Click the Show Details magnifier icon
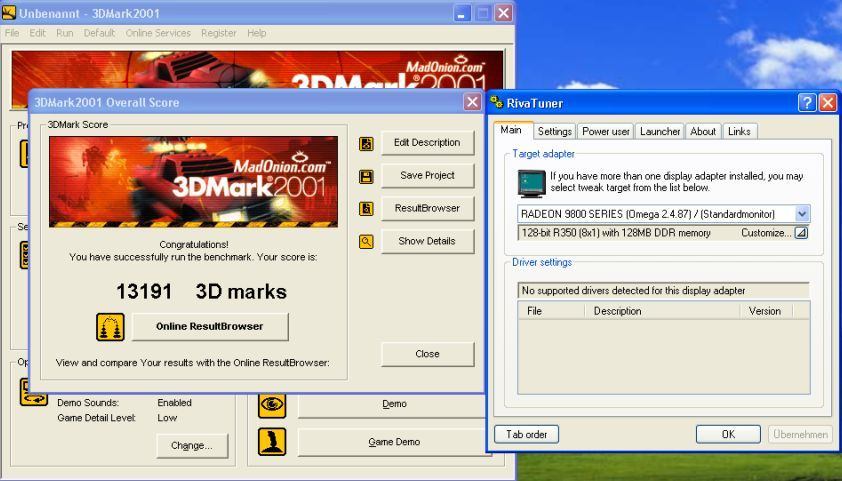Image resolution: width=842 pixels, height=481 pixels. pos(366,242)
